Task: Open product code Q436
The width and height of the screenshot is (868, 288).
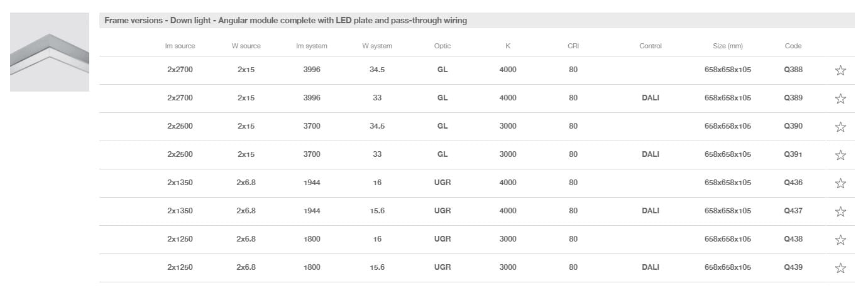Action: (793, 183)
